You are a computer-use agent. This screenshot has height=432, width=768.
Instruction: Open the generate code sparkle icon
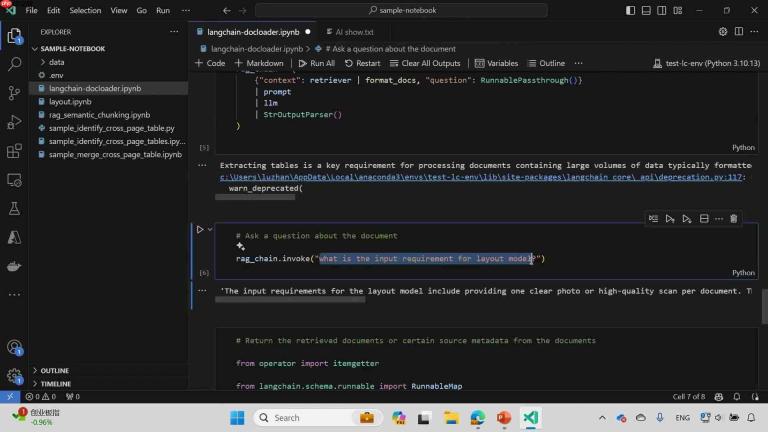[240, 246]
